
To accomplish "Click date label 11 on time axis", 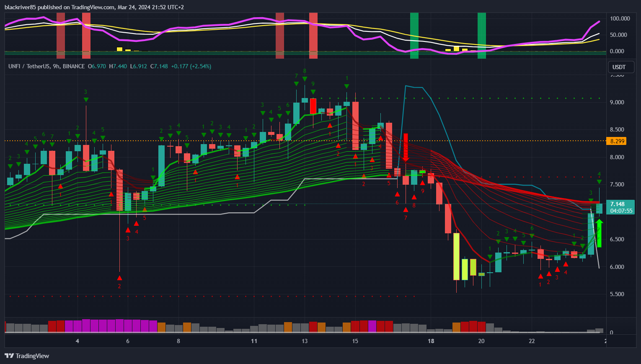I will click(254, 341).
